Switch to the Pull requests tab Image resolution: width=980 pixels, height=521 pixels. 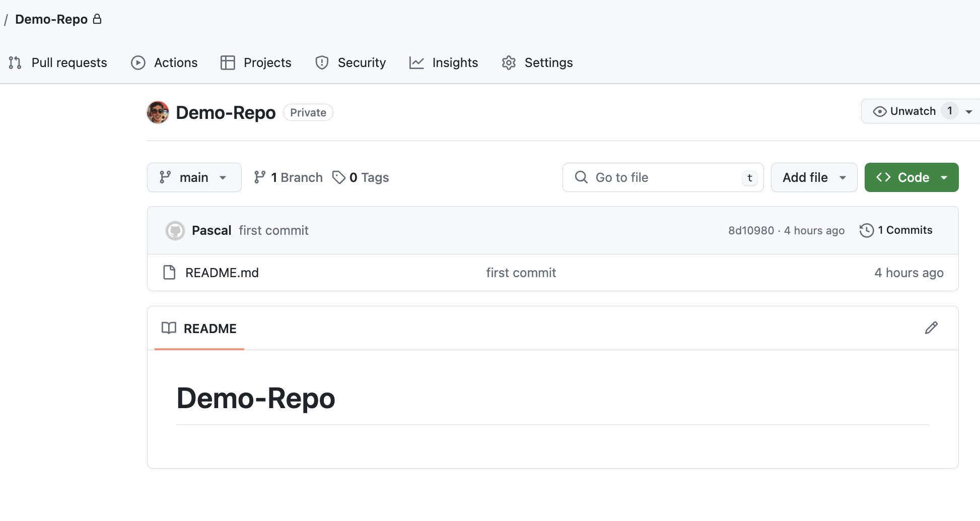coord(58,62)
